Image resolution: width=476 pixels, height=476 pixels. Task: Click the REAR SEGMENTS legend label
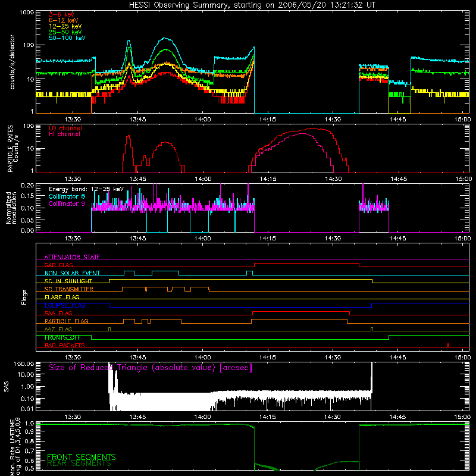[79, 464]
